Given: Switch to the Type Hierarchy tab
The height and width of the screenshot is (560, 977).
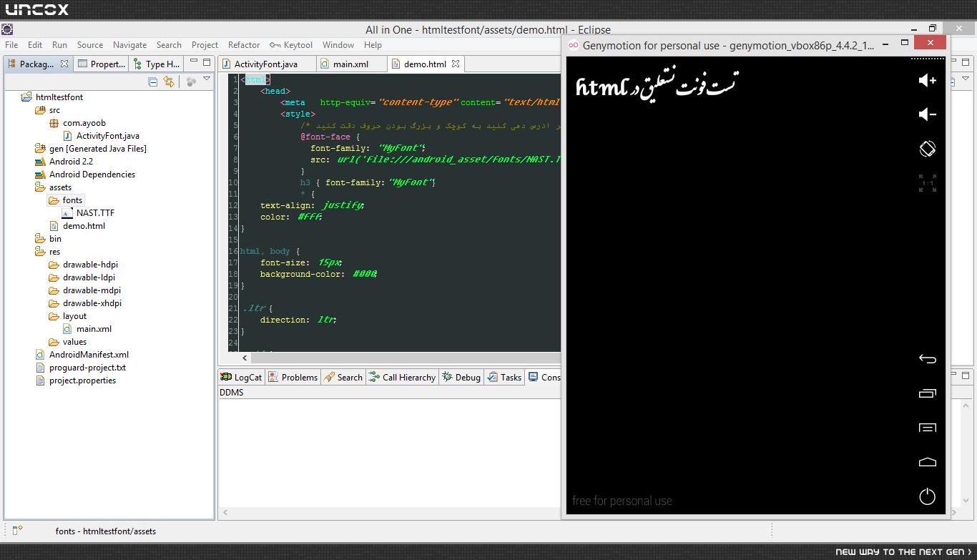Looking at the screenshot, I should tap(157, 64).
